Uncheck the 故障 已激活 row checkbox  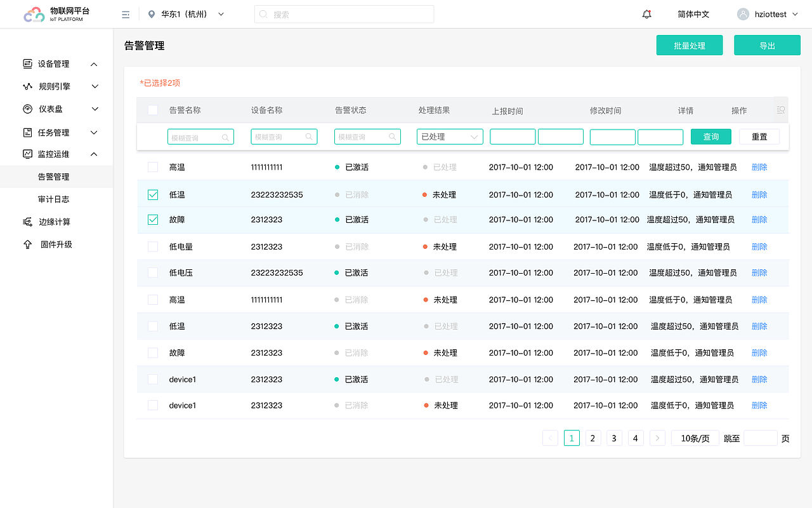click(x=153, y=219)
